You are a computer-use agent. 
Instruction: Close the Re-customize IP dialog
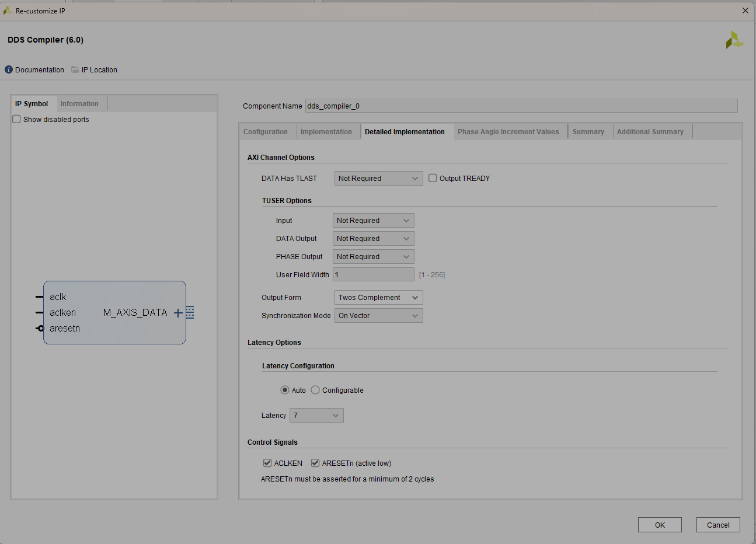[x=745, y=11]
